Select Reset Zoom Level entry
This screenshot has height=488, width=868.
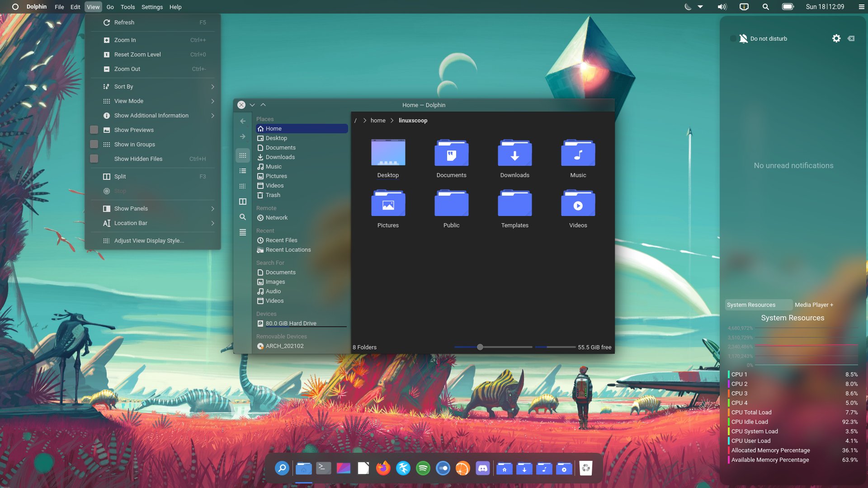click(153, 54)
